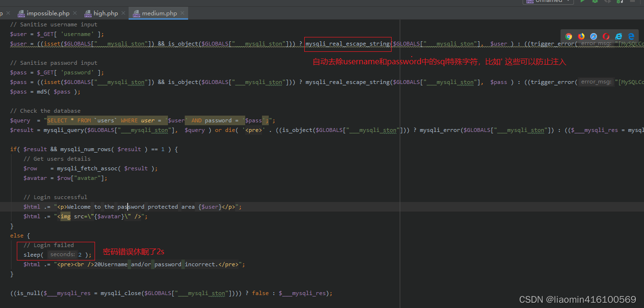Click the img src avatar line
Viewport: 644px width, 308px height.
point(85,216)
